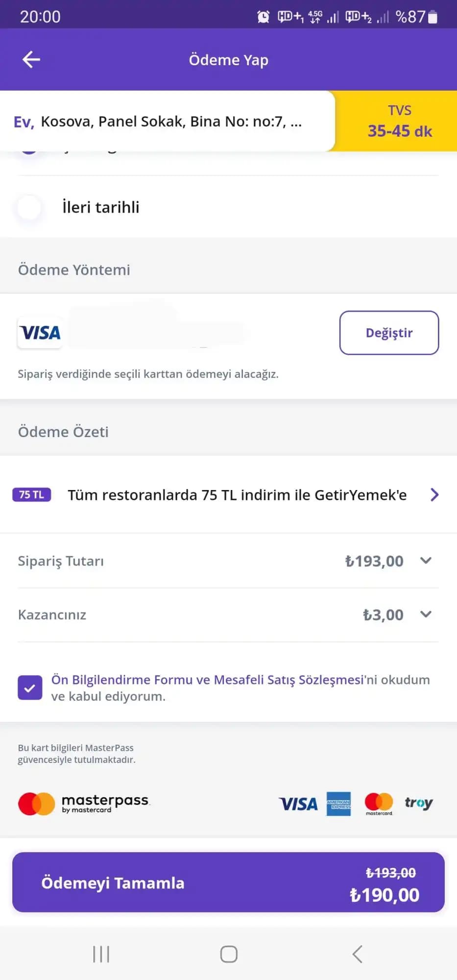
Task: Open the 75 TL indirim campaign arrow
Action: point(434,495)
